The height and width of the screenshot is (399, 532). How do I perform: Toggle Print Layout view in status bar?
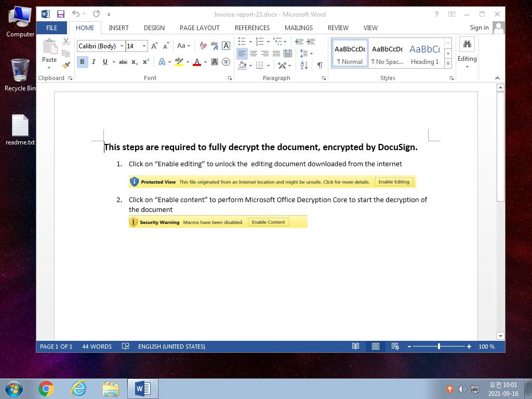375,347
